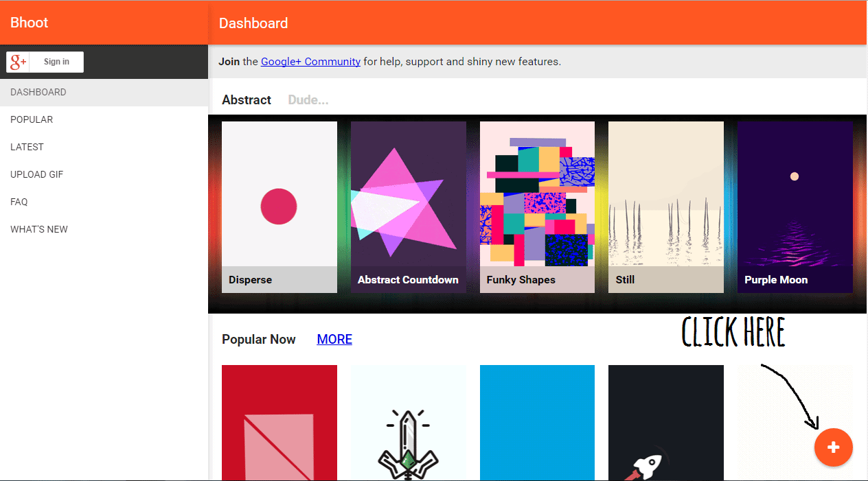
Task: Click the orange plus floating action button
Action: pyautogui.click(x=833, y=447)
